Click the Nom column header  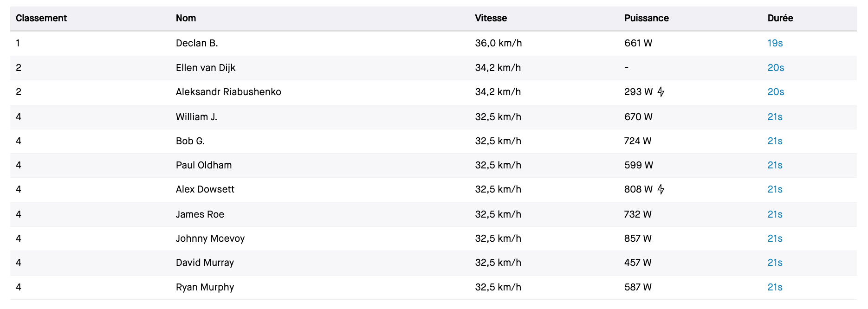point(186,18)
